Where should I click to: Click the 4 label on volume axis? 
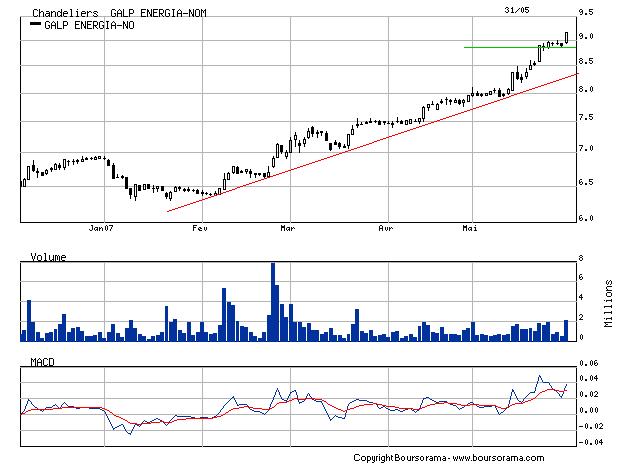coord(581,297)
